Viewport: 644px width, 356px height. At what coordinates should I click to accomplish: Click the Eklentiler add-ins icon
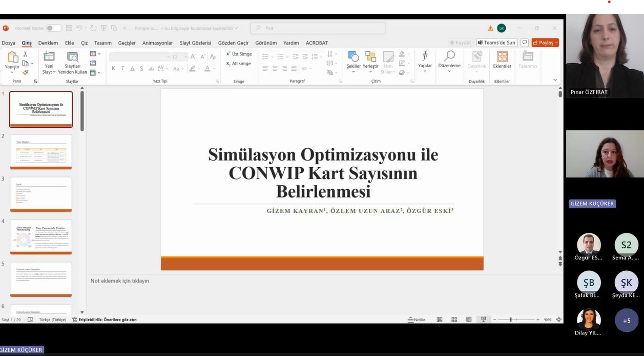pos(502,57)
